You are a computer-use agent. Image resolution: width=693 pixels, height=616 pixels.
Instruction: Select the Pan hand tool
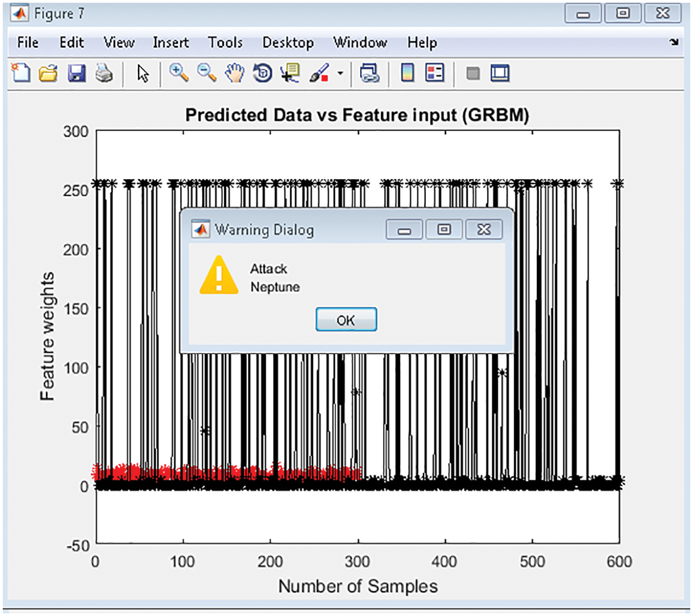(x=235, y=73)
